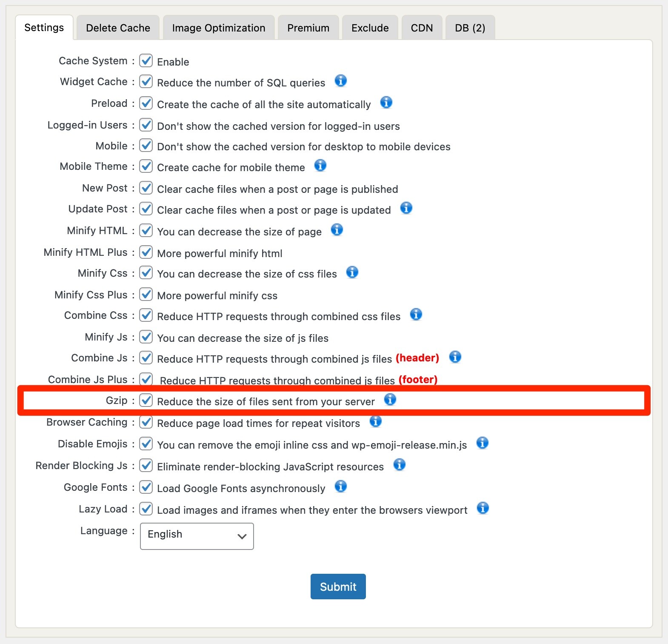Open the DB (2) tab
The width and height of the screenshot is (668, 644).
[470, 28]
